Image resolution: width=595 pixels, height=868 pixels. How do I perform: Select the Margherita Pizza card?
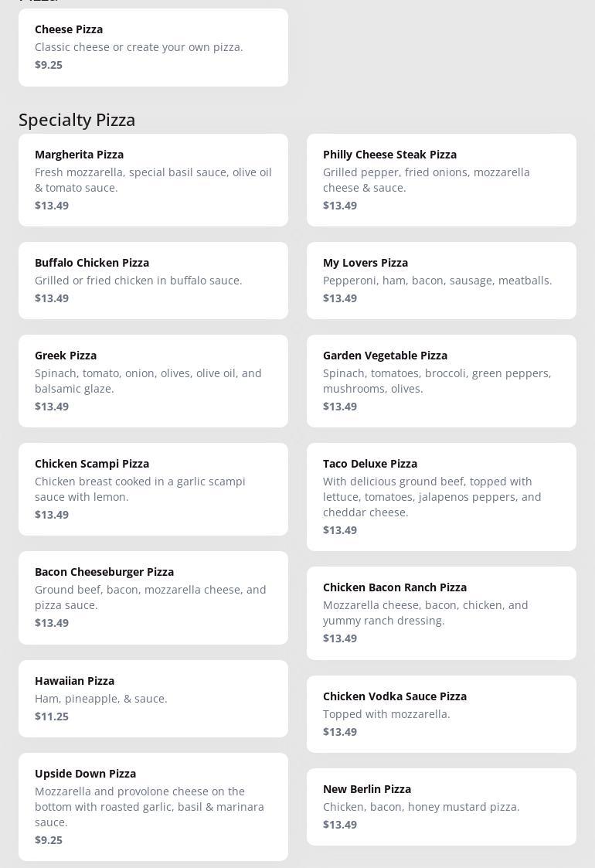(x=153, y=179)
